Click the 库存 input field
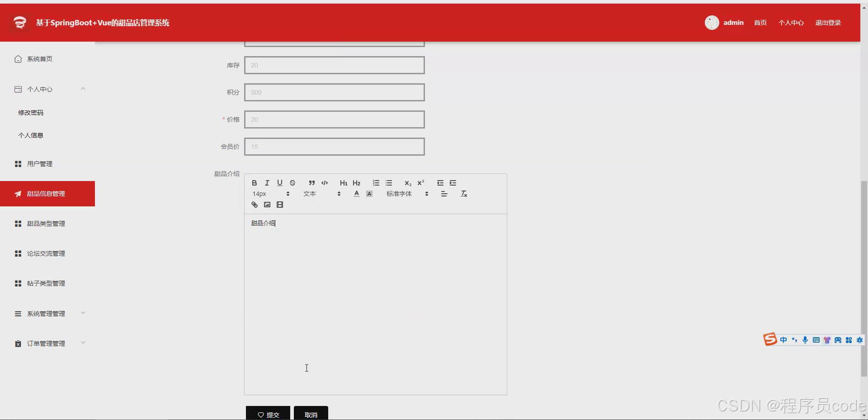The height and width of the screenshot is (420, 868). point(335,65)
